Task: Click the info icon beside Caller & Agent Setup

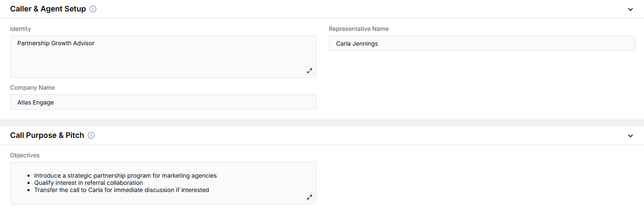Action: coord(93,9)
